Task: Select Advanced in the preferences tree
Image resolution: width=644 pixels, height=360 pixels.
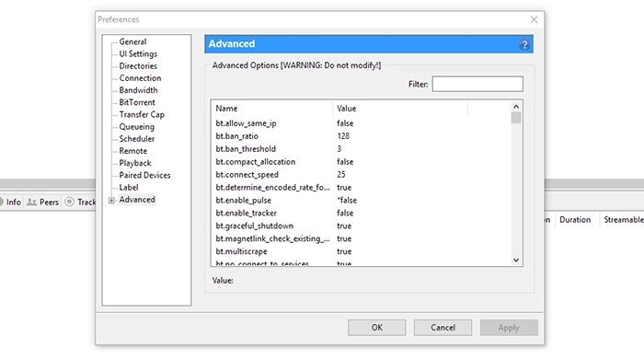Action: click(137, 199)
